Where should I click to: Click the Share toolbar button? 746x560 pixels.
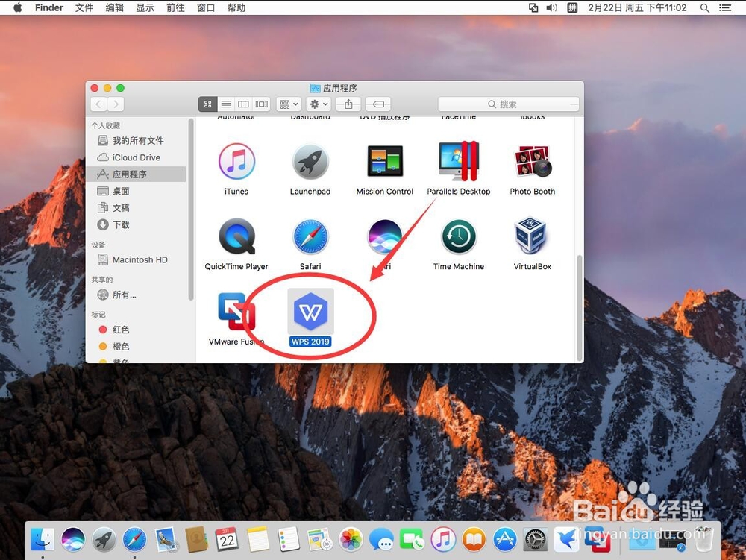point(348,104)
